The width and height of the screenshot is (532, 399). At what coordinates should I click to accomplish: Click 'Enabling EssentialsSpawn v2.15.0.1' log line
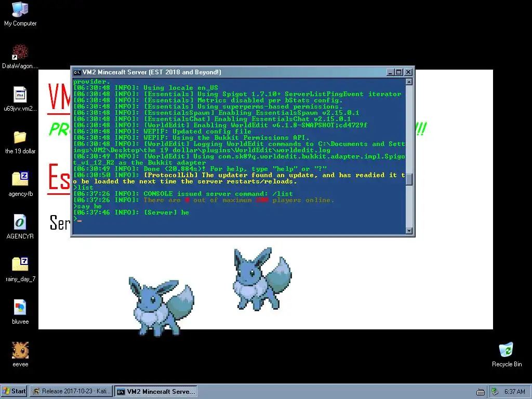[216, 113]
